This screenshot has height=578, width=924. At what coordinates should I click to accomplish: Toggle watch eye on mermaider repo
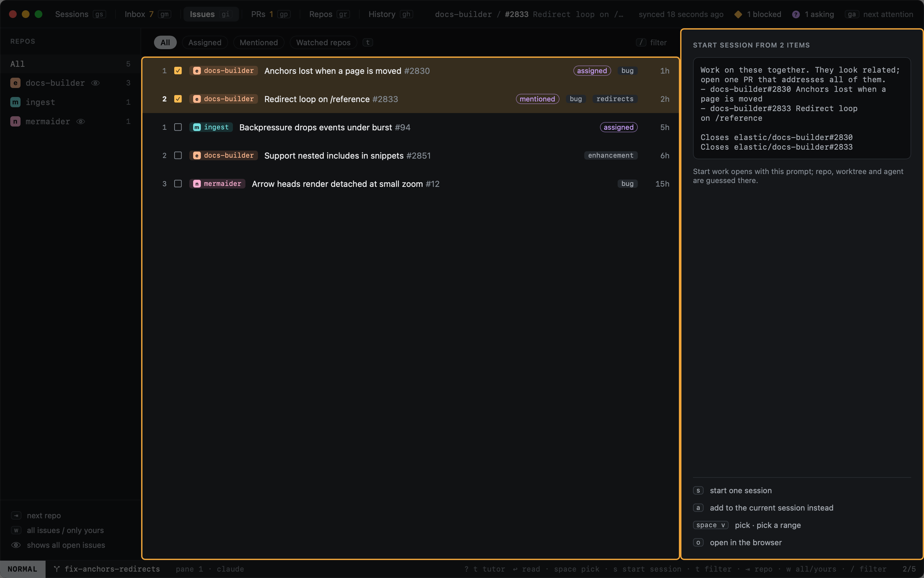pyautogui.click(x=81, y=122)
